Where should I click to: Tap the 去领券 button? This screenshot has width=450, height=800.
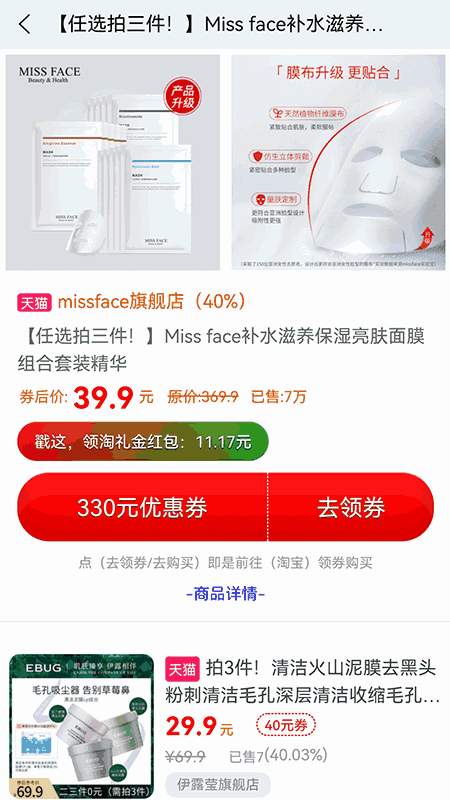(x=351, y=507)
